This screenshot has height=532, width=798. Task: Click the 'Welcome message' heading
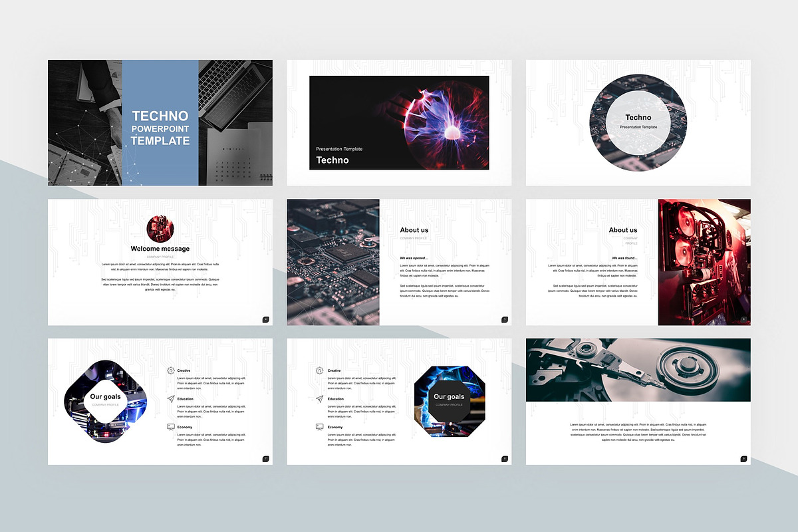[x=160, y=249]
